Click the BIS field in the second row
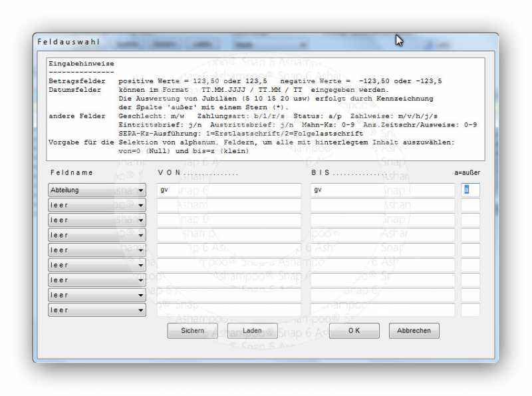Viewport: 532px width, 396px height. pos(382,205)
